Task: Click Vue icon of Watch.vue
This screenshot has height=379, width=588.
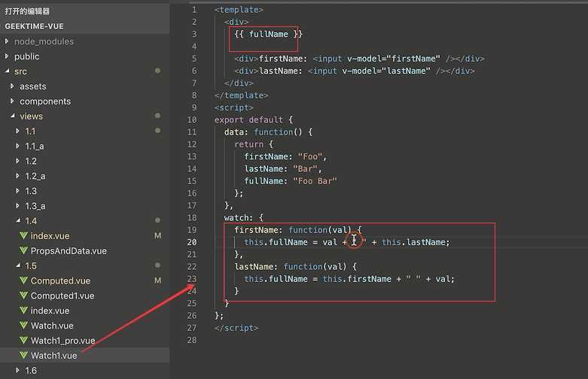Action: [x=23, y=326]
